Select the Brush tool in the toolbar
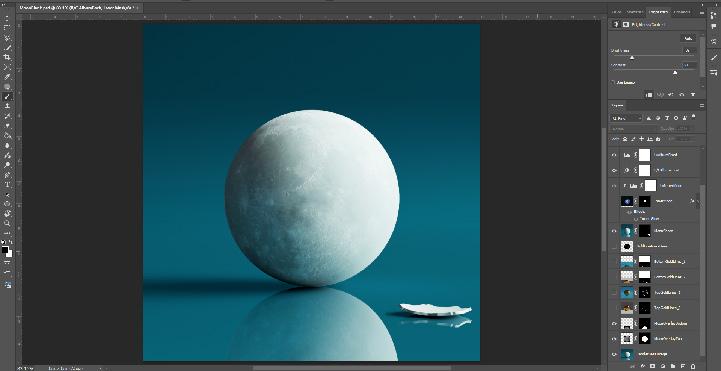The width and height of the screenshot is (721, 371). [x=7, y=97]
